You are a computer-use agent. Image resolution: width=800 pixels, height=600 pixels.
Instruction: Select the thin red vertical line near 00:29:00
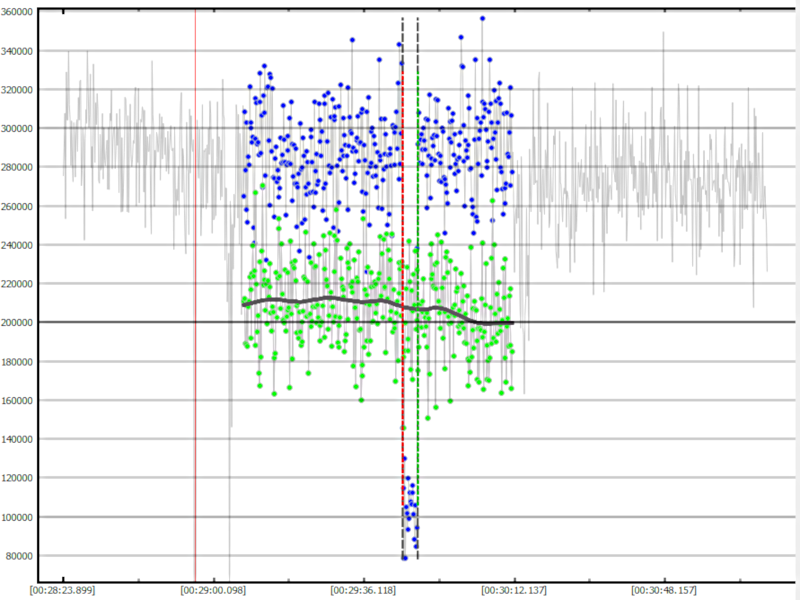(x=195, y=300)
